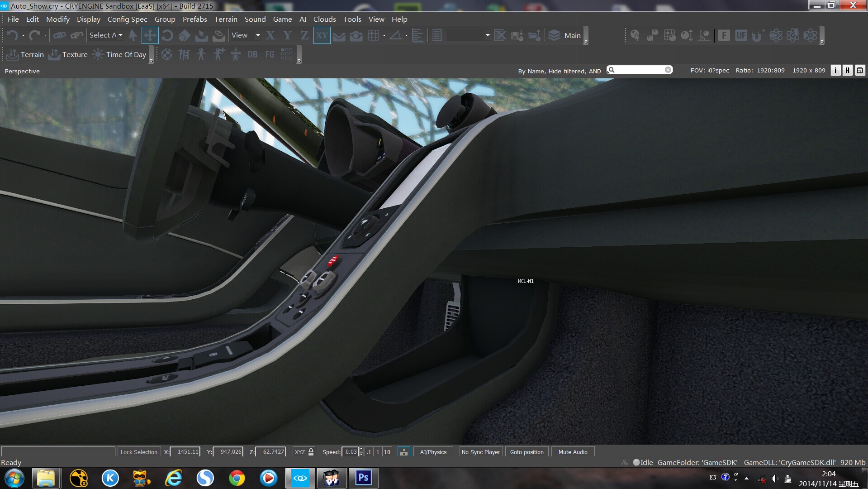Click the Goto position button
The width and height of the screenshot is (868, 489).
(526, 452)
